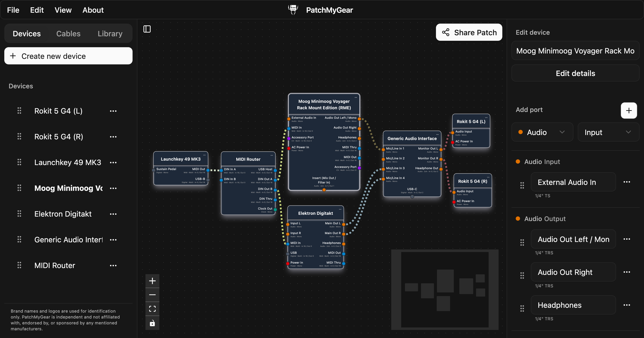The width and height of the screenshot is (644, 338).
Task: Open the View menu
Action: point(63,10)
